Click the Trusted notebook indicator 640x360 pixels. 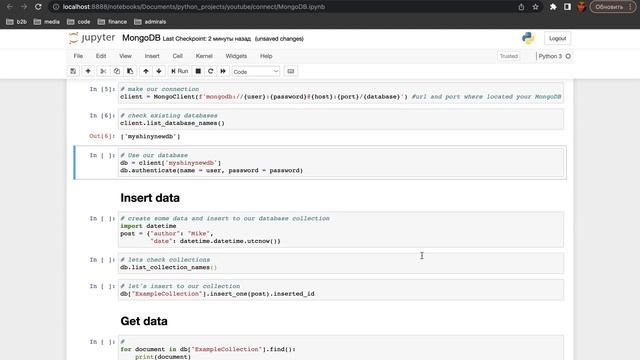(x=509, y=56)
